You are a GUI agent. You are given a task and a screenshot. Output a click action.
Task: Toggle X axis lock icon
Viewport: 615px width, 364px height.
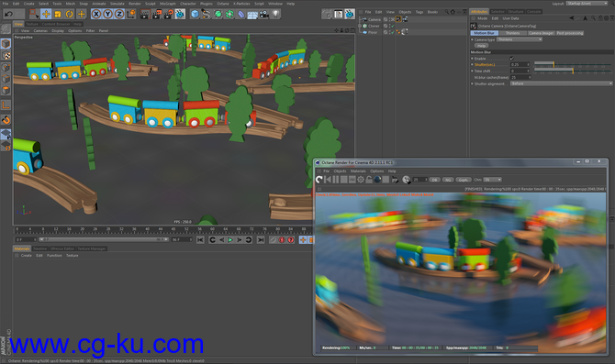(x=96, y=15)
